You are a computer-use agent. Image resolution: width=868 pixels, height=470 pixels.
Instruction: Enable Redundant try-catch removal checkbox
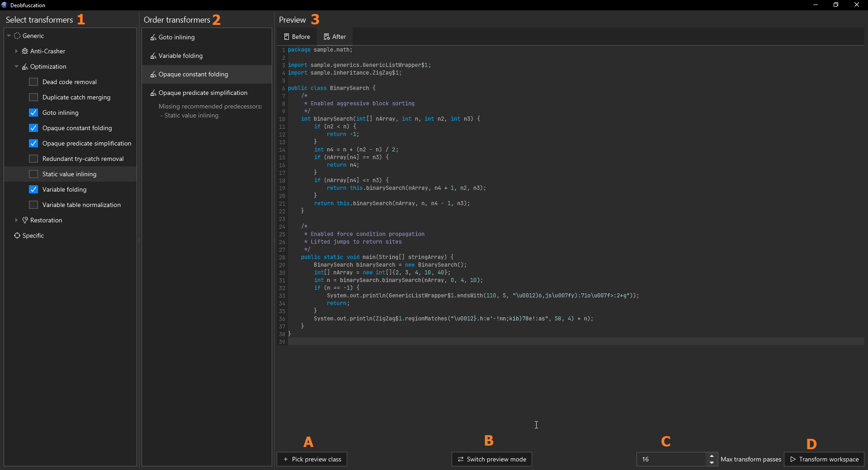point(33,159)
